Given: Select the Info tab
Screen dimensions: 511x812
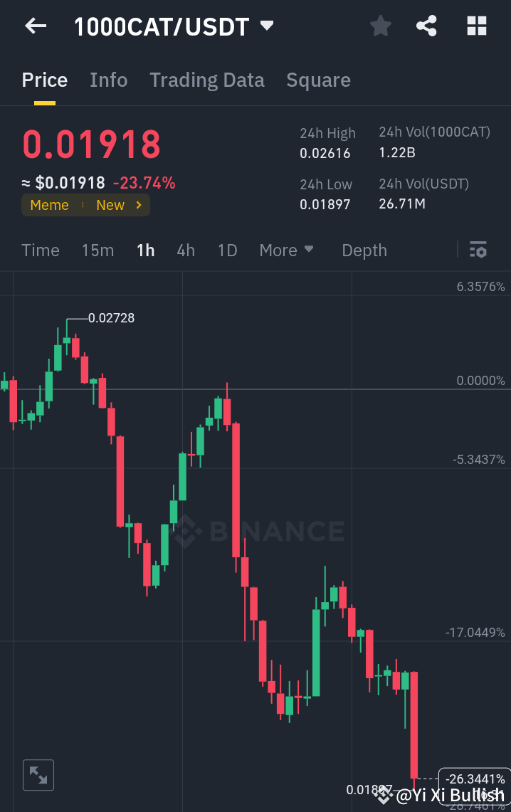Looking at the screenshot, I should point(108,80).
